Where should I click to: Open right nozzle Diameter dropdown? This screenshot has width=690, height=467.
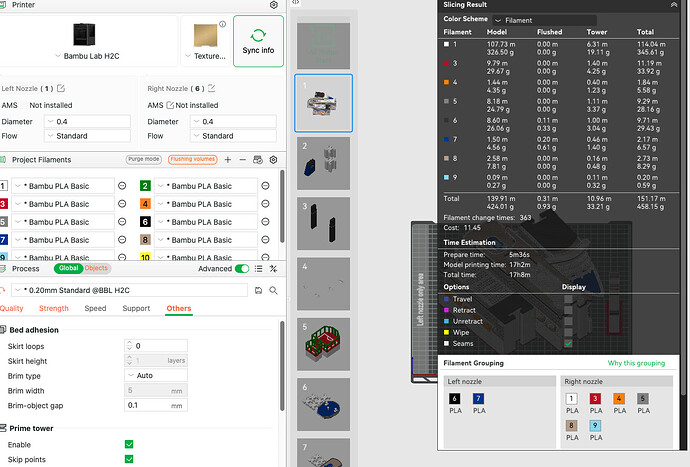click(x=233, y=121)
